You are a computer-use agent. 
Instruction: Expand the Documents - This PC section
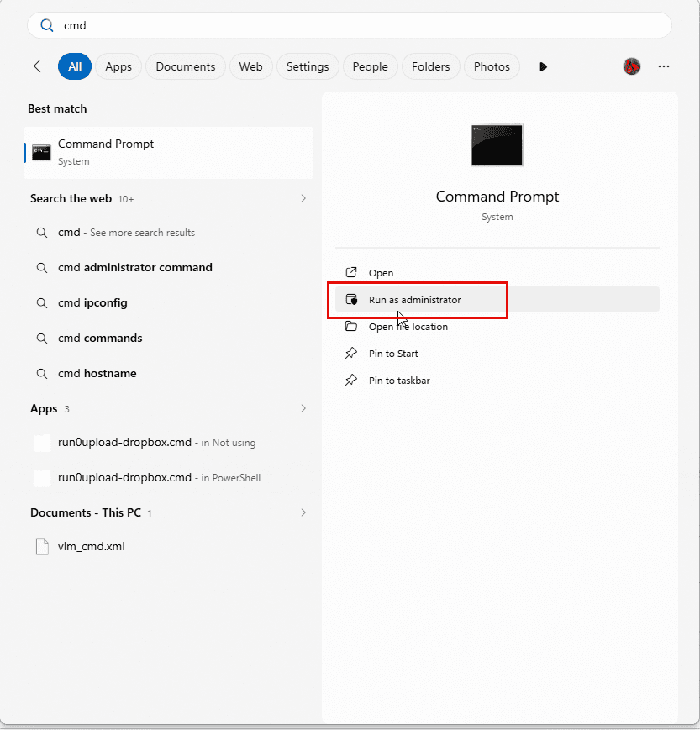[303, 512]
